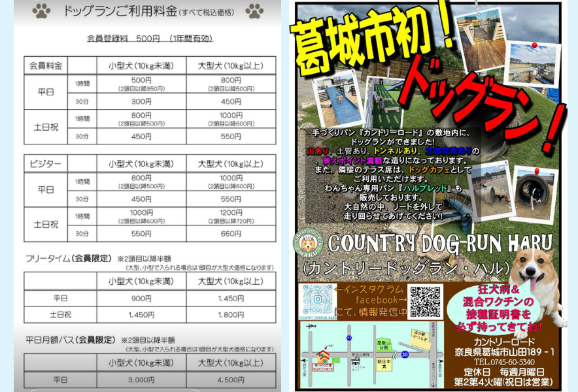The image size is (578, 392).
Task: Click the round Country Dog Run Haru logo
Action: click(x=308, y=243)
